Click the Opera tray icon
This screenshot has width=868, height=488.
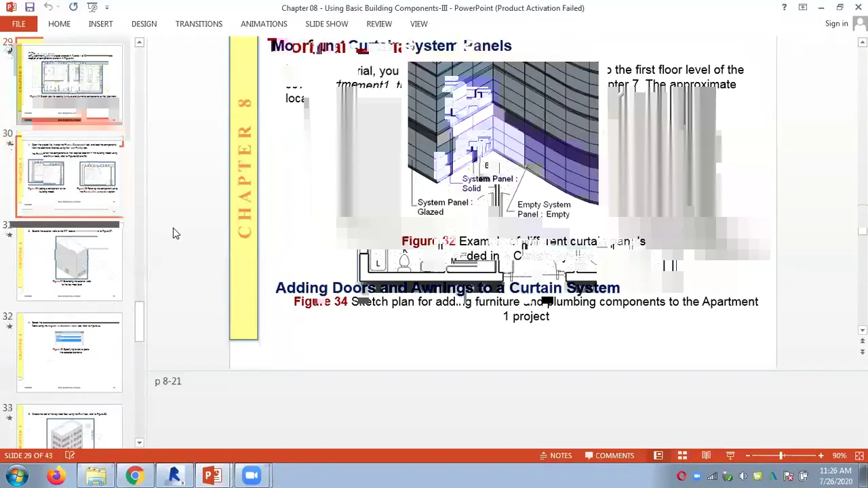(x=682, y=476)
